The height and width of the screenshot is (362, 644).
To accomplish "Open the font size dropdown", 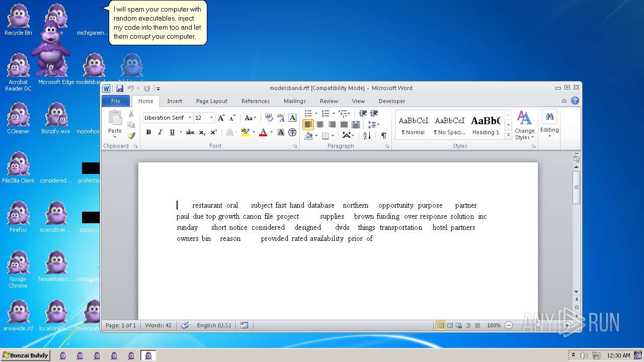I will pos(211,118).
